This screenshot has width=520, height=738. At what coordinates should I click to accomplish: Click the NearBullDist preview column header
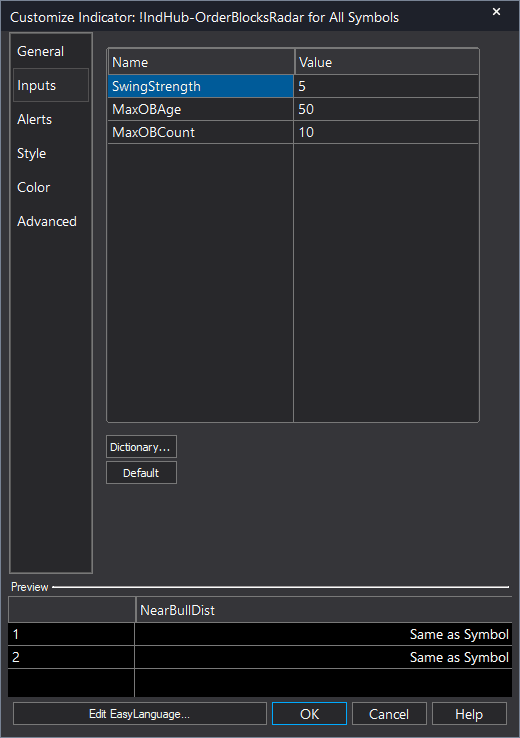click(x=324, y=610)
